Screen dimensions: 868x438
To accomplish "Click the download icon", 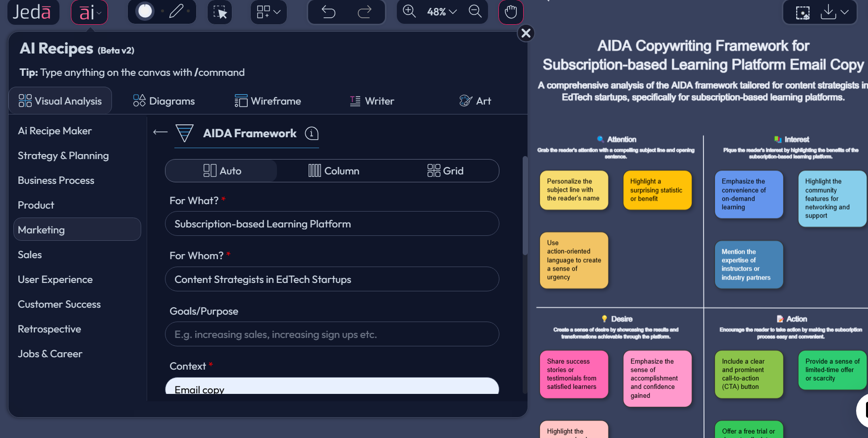I will coord(828,12).
